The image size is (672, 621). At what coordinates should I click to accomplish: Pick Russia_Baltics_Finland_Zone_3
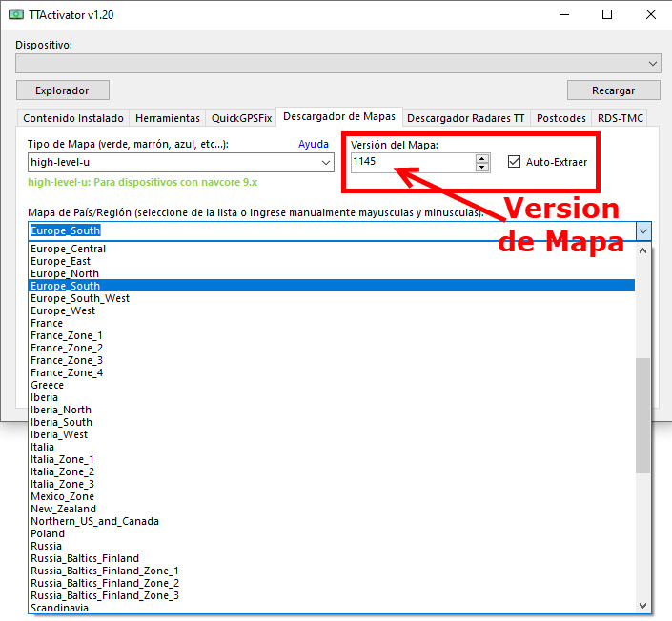point(332,595)
